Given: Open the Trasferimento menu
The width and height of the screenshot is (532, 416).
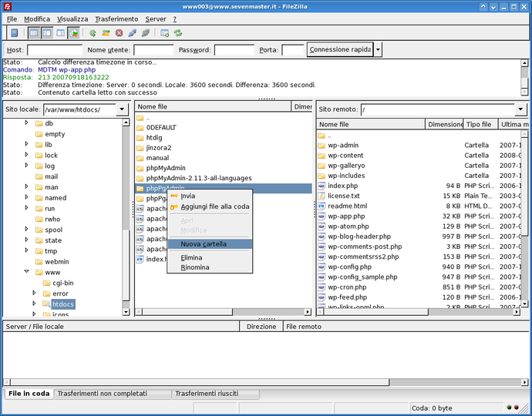Looking at the screenshot, I should [116, 19].
